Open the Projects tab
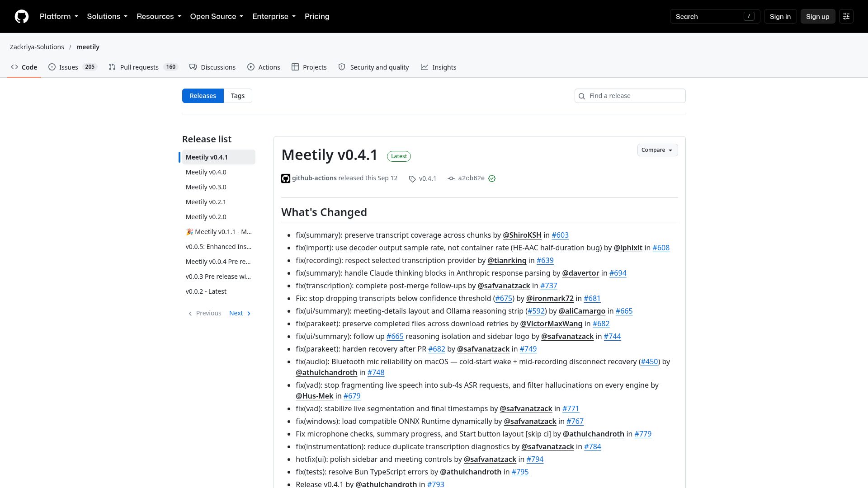 click(x=309, y=67)
